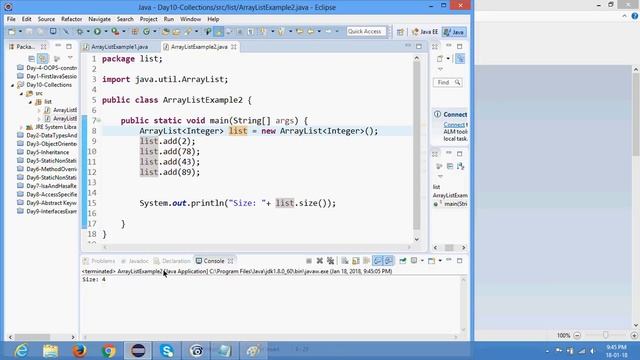Click the New file toolbar icon

12,31
